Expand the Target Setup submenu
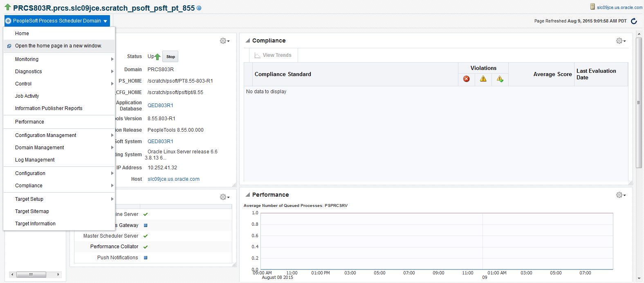Viewport: 644px width, 283px height. [x=112, y=199]
